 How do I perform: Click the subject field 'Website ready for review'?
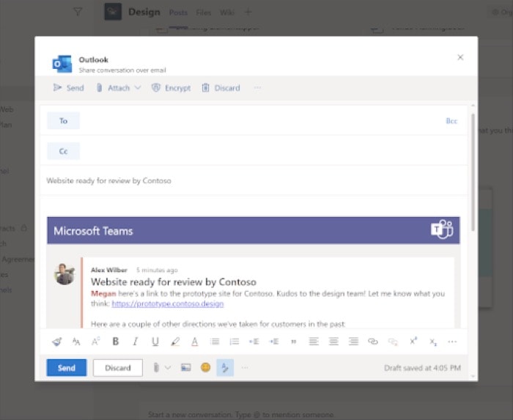pyautogui.click(x=254, y=180)
